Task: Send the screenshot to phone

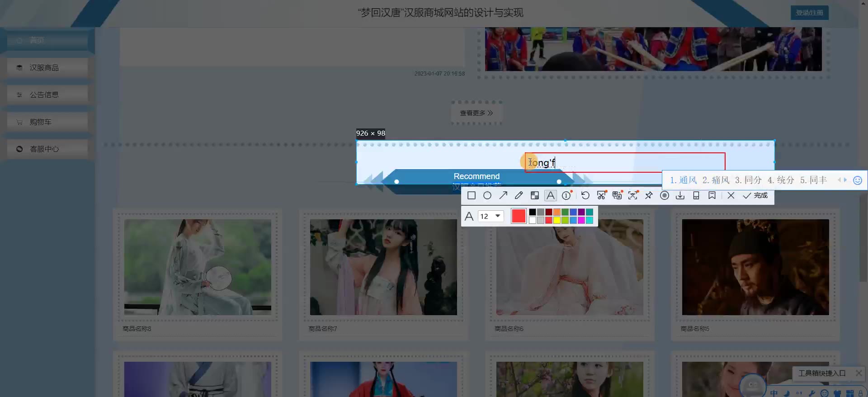Action: point(696,195)
